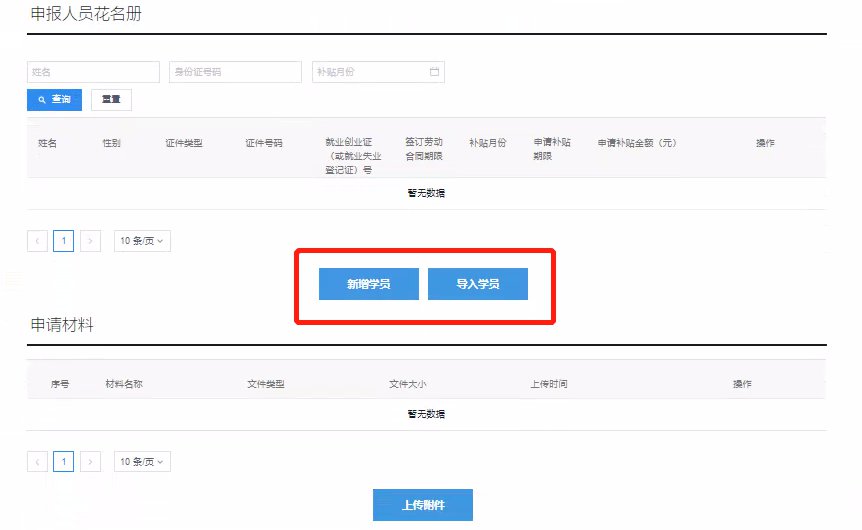Viewport: 862px width, 530px height.
Task: Click the 上传时间 column header
Action: 549,384
